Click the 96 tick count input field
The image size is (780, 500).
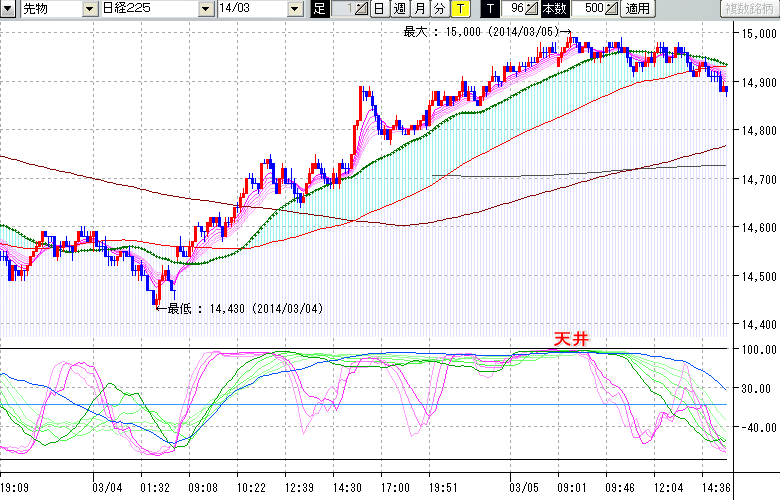[514, 9]
